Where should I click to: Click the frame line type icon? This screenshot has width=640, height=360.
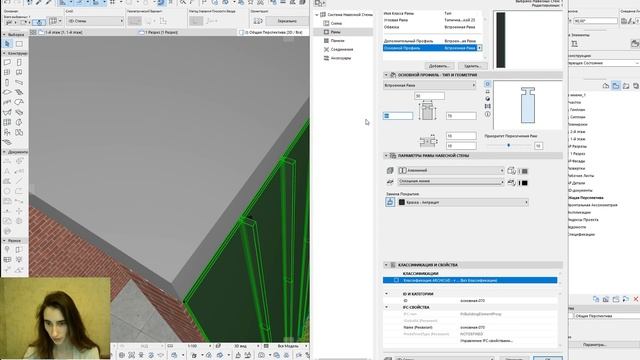point(390,182)
